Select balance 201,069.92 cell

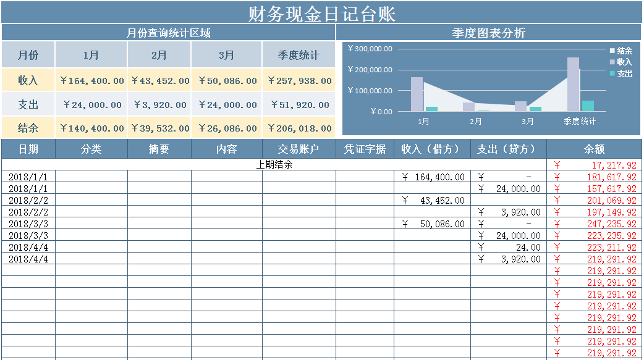(594, 200)
